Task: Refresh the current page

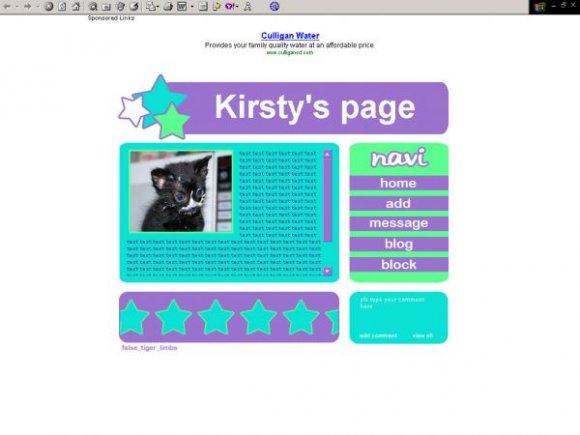Action: (x=62, y=6)
